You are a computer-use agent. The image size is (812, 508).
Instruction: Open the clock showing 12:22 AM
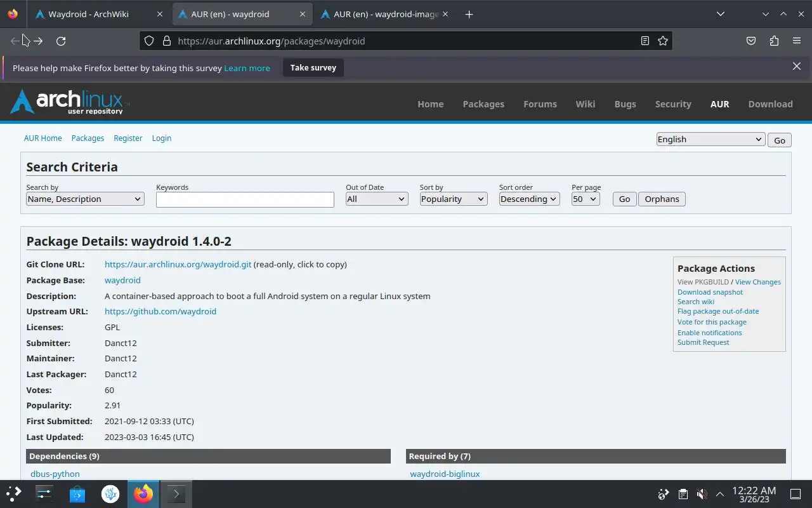[x=754, y=494]
